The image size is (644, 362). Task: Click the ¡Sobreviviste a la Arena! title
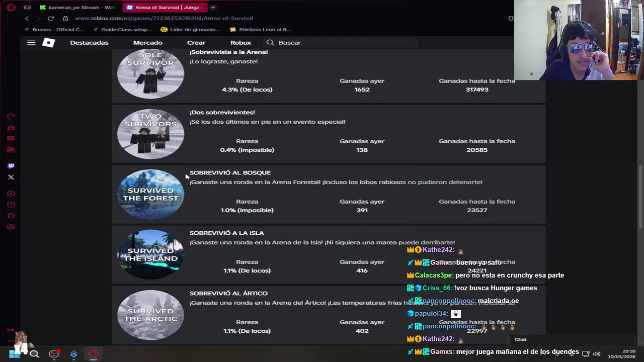click(x=228, y=52)
